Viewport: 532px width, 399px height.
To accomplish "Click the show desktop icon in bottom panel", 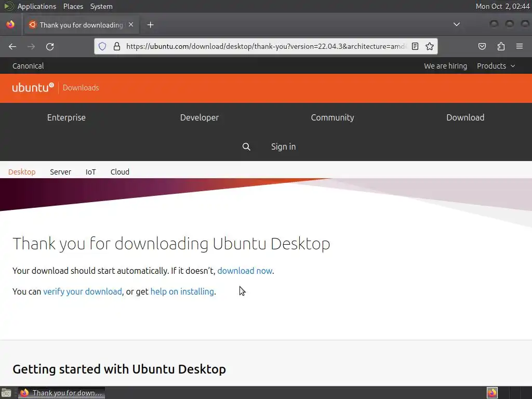I will point(6,393).
